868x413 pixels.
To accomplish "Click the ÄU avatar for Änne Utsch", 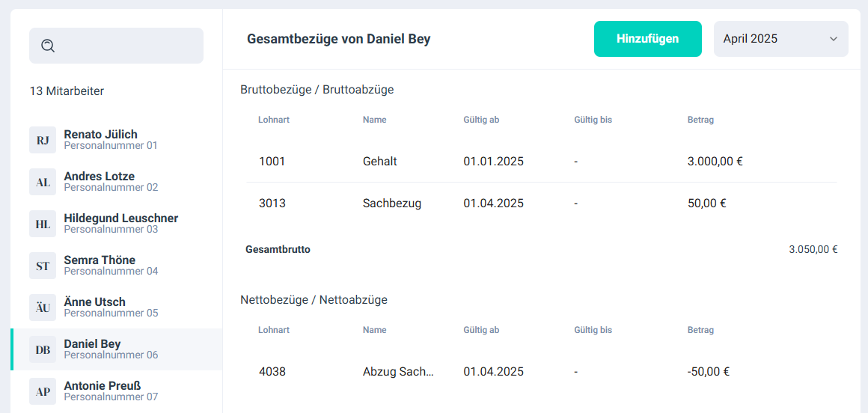I will point(43,308).
